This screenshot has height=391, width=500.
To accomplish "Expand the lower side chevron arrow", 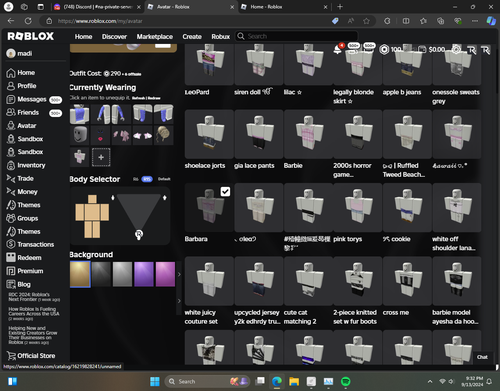I will click(x=179, y=301).
